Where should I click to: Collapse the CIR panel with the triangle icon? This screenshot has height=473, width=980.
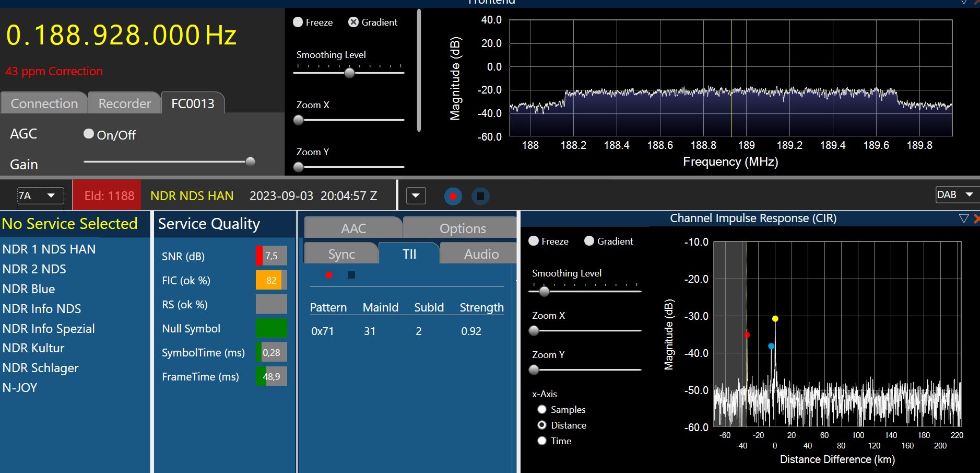(x=964, y=218)
